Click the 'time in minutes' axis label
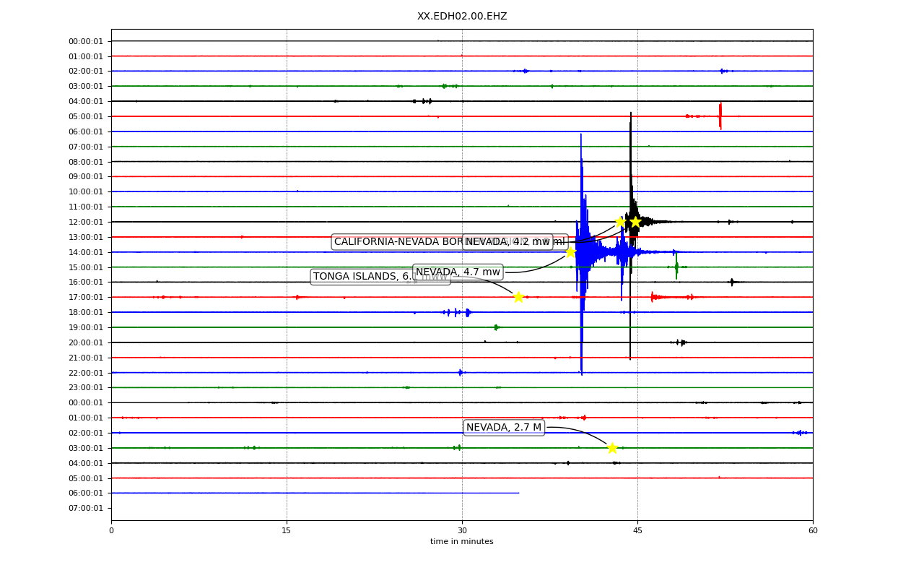 pyautogui.click(x=462, y=542)
